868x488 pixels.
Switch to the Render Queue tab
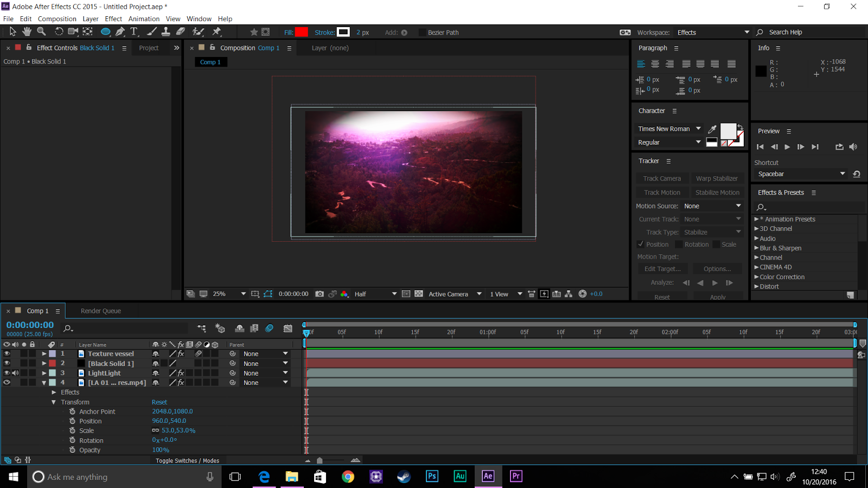(x=100, y=310)
